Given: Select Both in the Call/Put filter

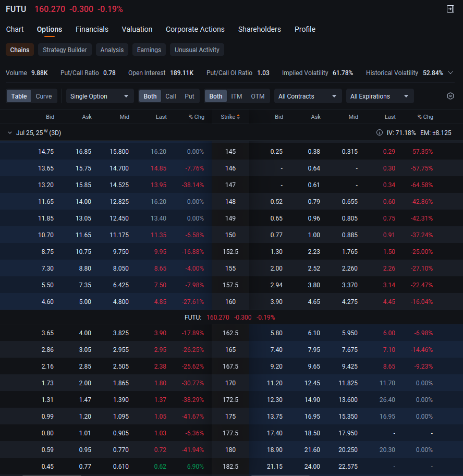Looking at the screenshot, I should (x=150, y=96).
